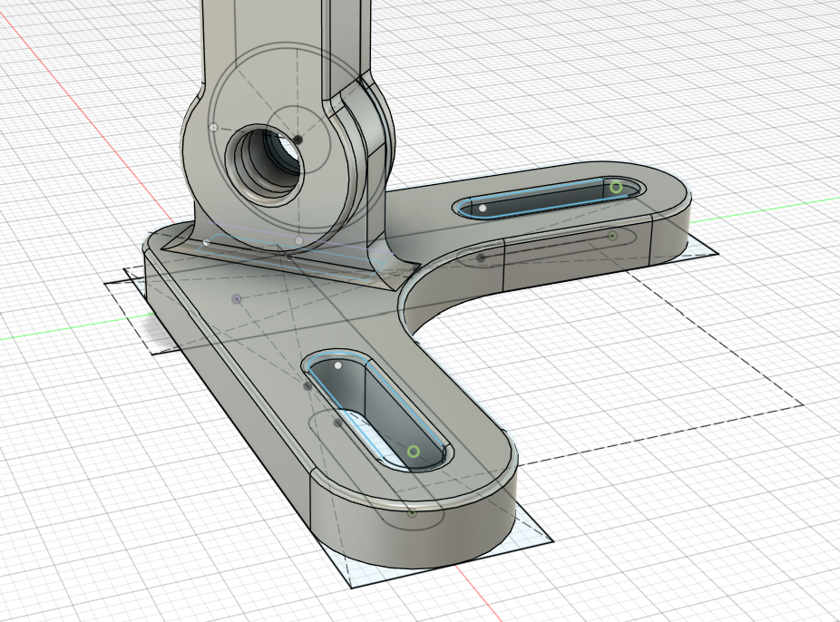Click the rounded end face of the right arm

pos(669,236)
